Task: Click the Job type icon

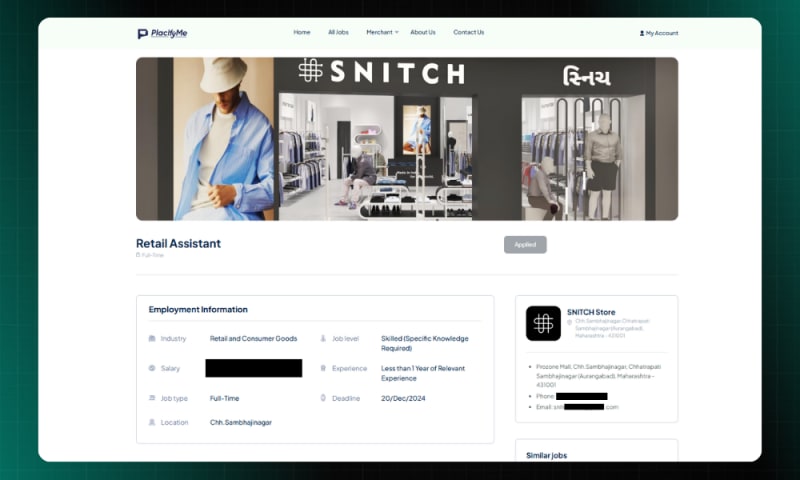Action: [152, 398]
